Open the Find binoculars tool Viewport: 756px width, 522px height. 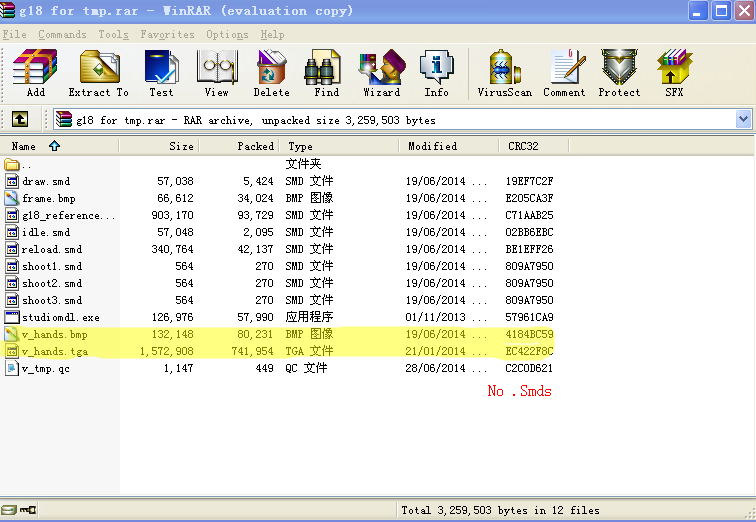[323, 67]
